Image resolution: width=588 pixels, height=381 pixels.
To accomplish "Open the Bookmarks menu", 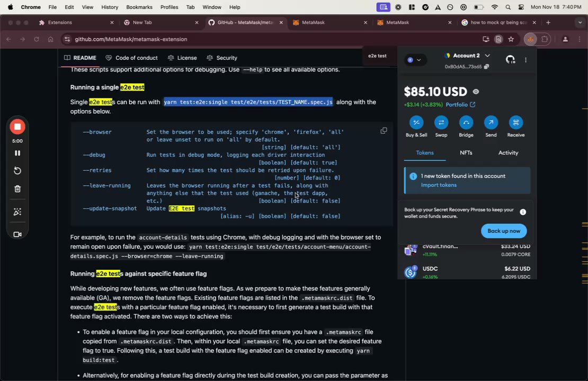I will (x=139, y=7).
